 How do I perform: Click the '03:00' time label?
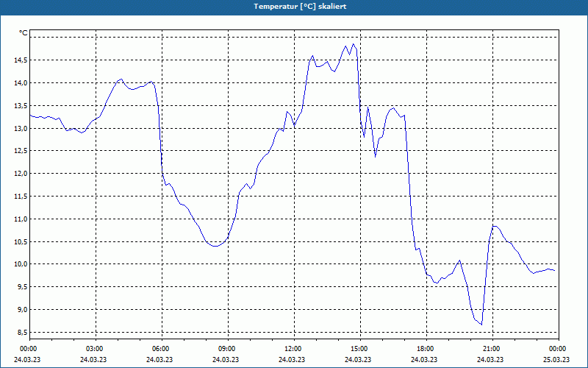pyautogui.click(x=94, y=349)
